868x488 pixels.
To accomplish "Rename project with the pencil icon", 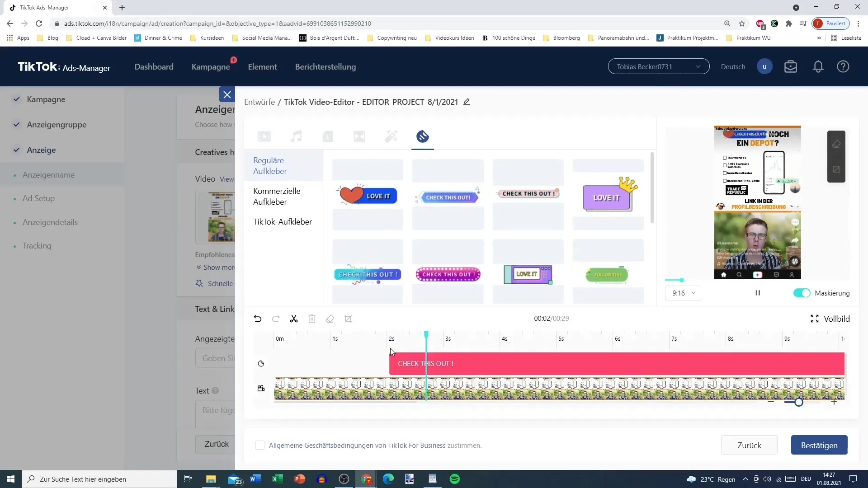I will [467, 102].
